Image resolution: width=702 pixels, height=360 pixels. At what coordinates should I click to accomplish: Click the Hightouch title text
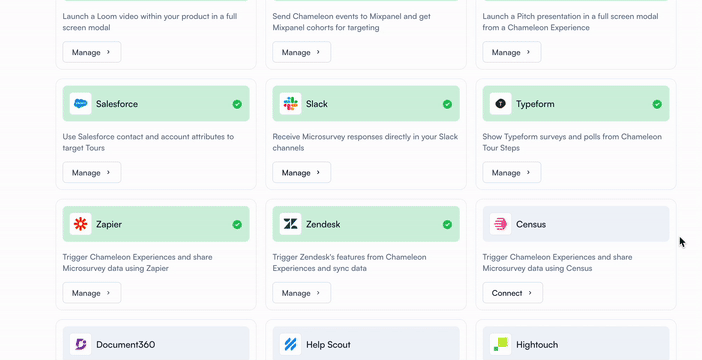click(537, 345)
